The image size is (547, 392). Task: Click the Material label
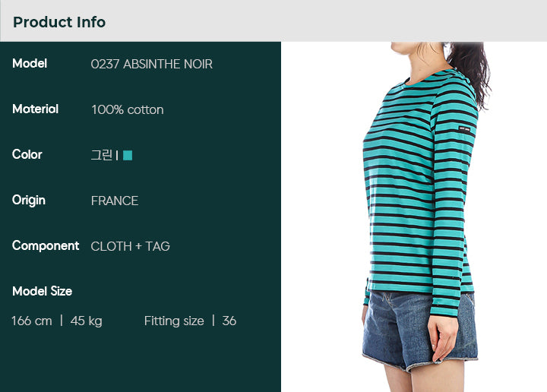click(35, 109)
